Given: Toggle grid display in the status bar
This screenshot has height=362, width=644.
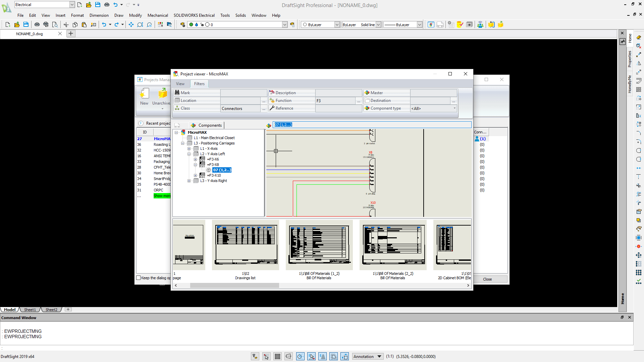Looking at the screenshot, I should (x=277, y=356).
